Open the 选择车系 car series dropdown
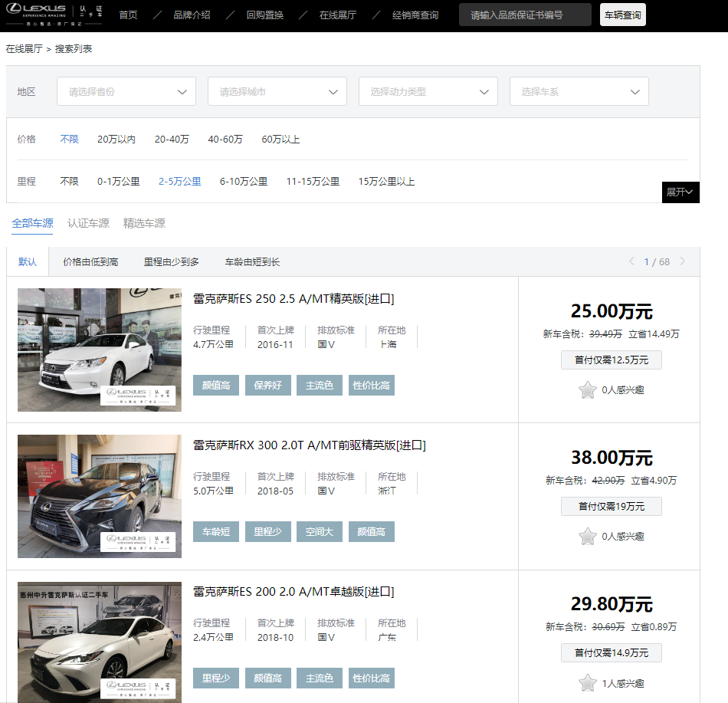728x703 pixels. coord(579,91)
